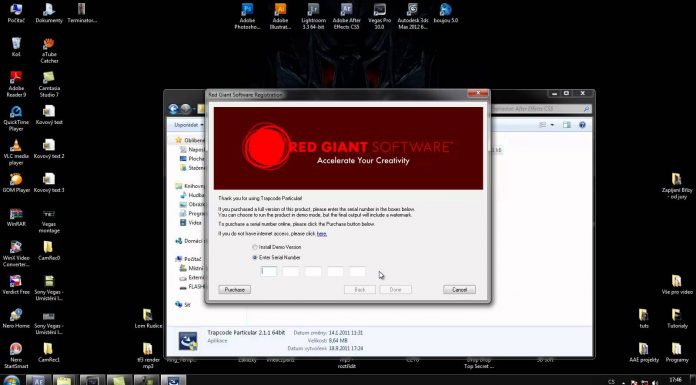Select the Dokumenty desktop icon

pyautogui.click(x=49, y=13)
